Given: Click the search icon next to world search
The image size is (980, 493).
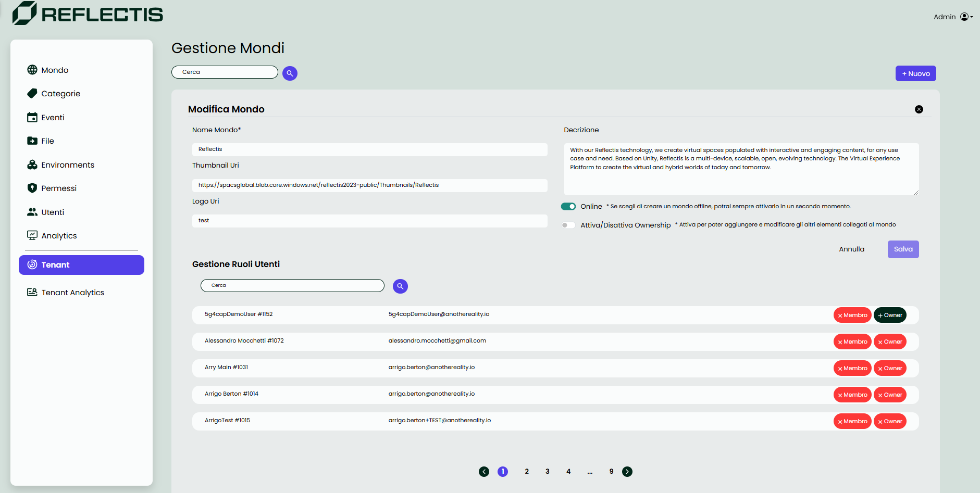Looking at the screenshot, I should 290,73.
